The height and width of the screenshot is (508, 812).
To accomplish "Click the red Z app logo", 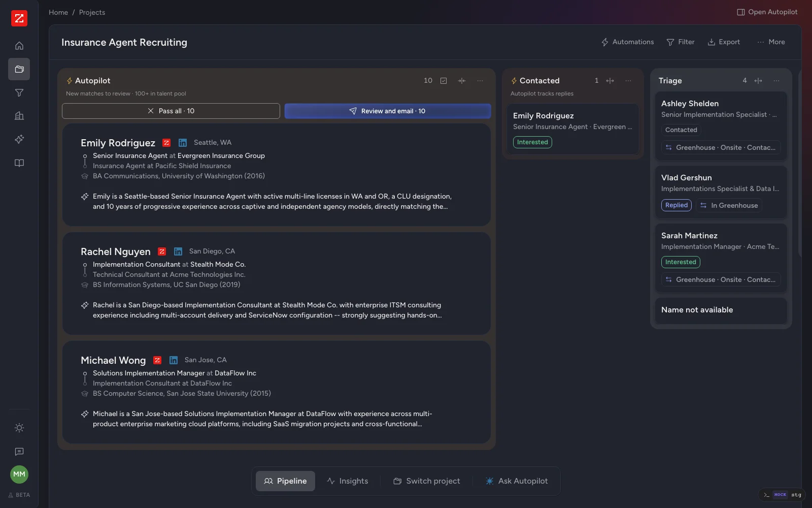I will [19, 18].
